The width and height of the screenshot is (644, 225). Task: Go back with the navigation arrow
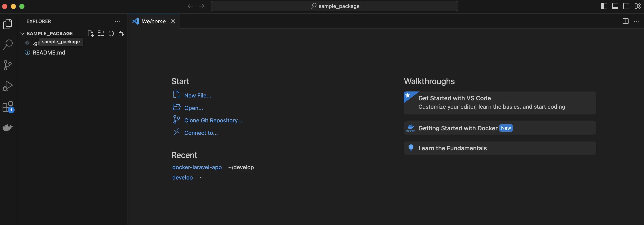(190, 6)
